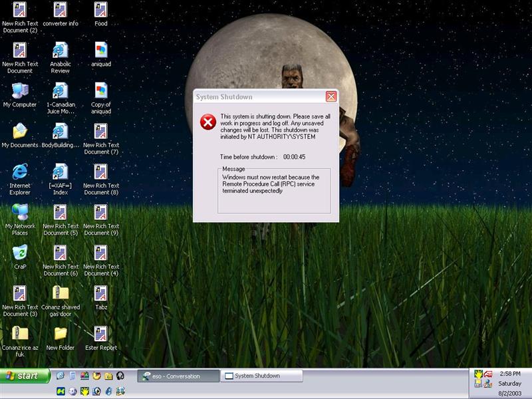Select the Anabolic Review shortcut icon
This screenshot has width=532, height=399.
61,58
